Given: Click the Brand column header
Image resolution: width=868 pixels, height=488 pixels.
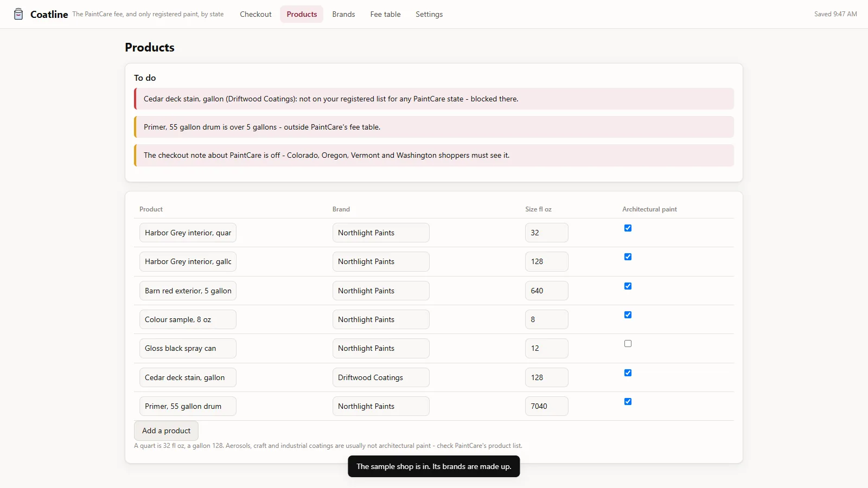Looking at the screenshot, I should click(341, 209).
